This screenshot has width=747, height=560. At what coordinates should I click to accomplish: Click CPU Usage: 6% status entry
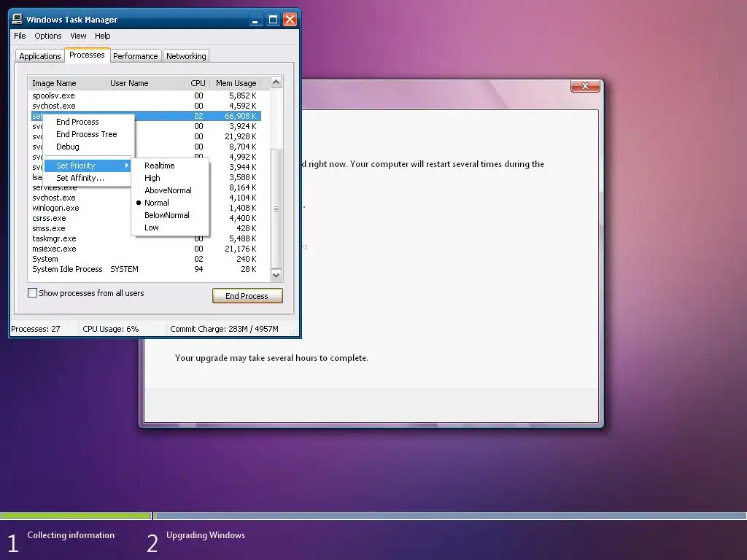(x=111, y=329)
